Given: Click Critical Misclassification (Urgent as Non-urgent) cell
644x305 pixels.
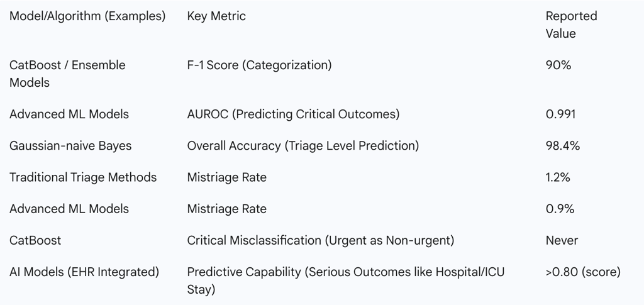Looking at the screenshot, I should (x=320, y=240).
